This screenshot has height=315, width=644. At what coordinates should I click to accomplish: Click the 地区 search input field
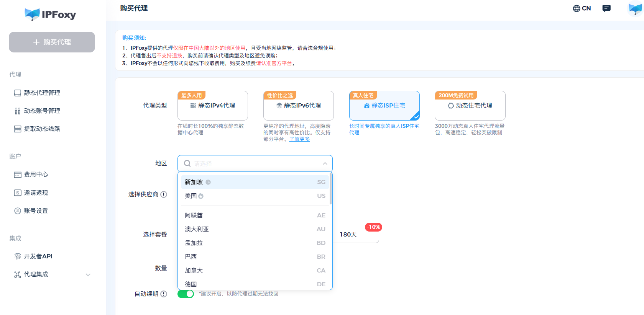[x=255, y=163]
